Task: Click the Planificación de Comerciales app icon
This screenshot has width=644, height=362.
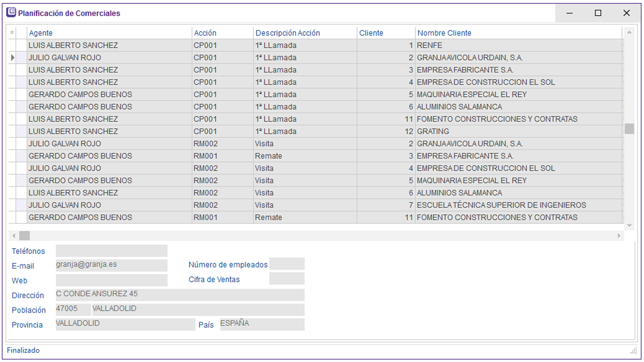Action: pyautogui.click(x=11, y=13)
